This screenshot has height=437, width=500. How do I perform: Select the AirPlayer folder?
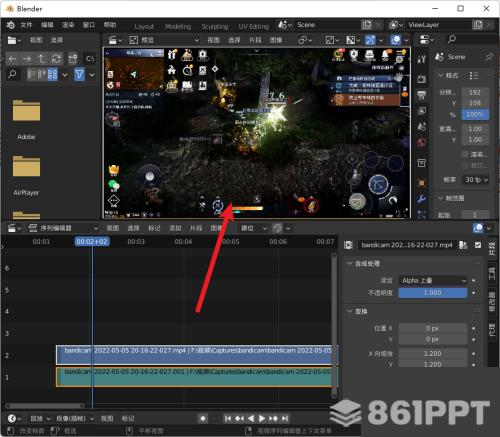[26, 175]
